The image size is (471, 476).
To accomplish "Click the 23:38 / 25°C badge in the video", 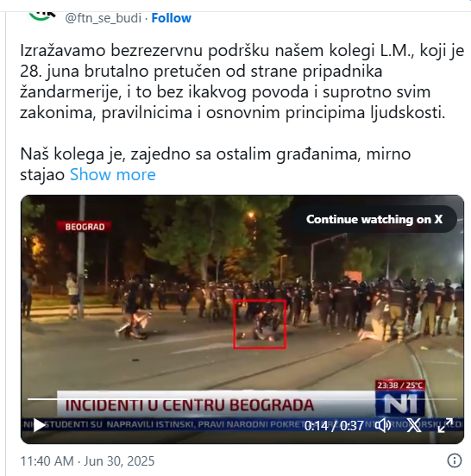I will coord(400,385).
